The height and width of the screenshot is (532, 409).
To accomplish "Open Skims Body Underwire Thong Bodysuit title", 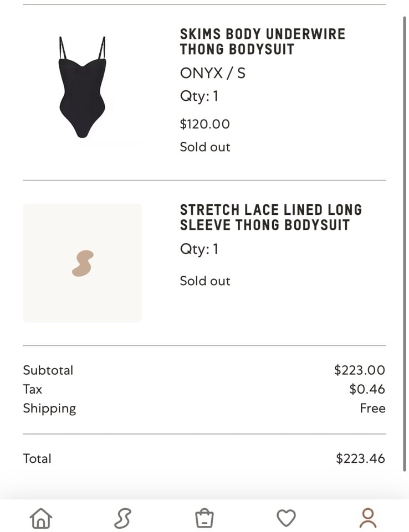I will click(262, 42).
